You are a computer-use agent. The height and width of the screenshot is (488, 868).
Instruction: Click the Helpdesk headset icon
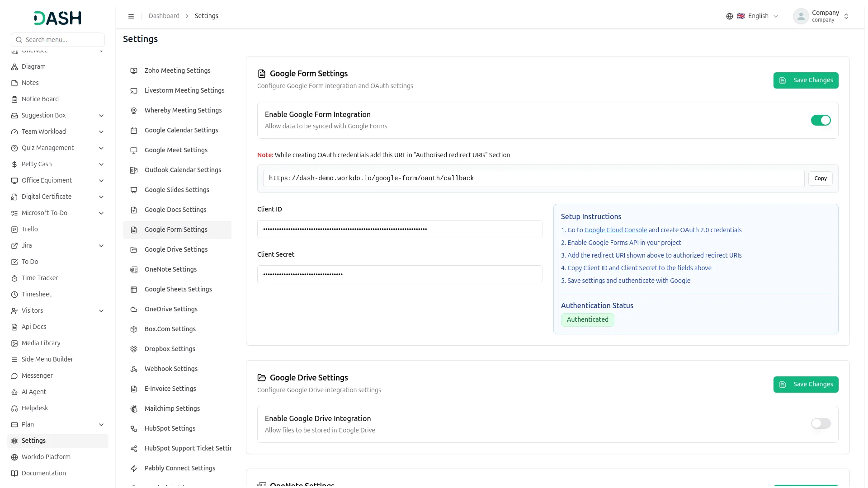14,408
